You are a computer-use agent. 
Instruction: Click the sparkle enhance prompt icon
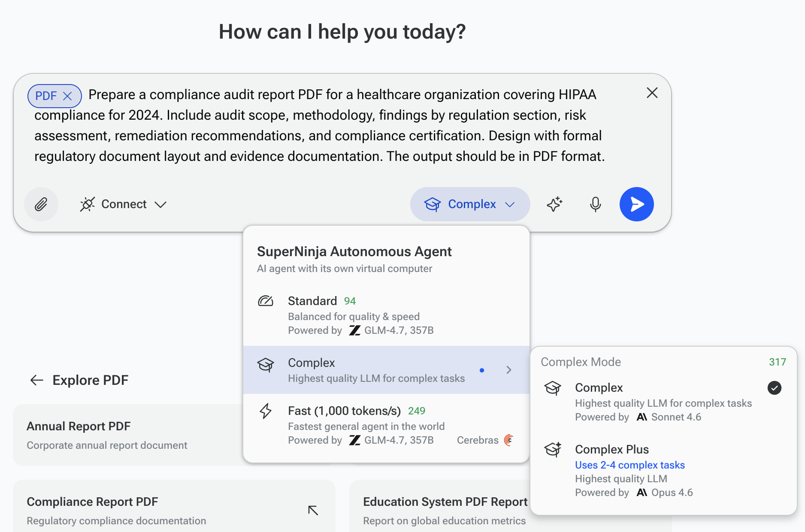pyautogui.click(x=554, y=204)
